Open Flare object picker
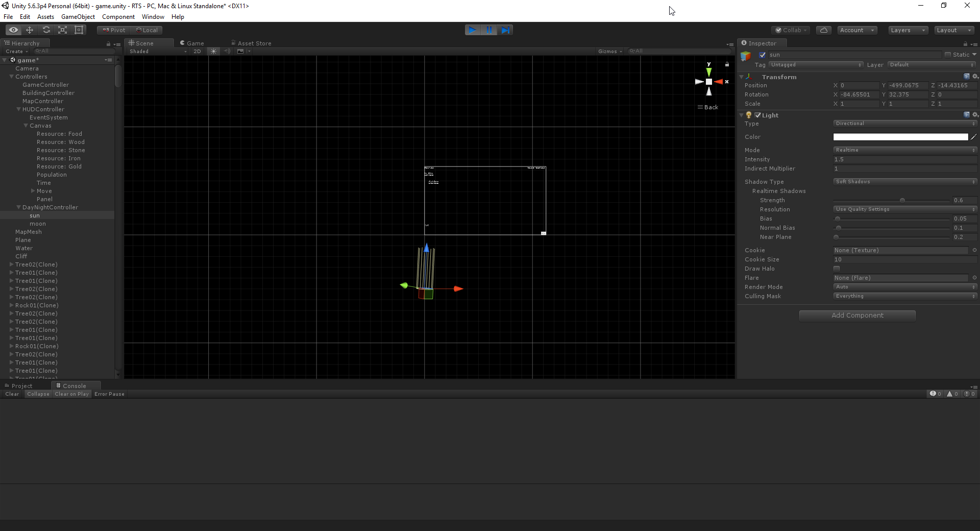This screenshot has height=531, width=980. pyautogui.click(x=974, y=278)
